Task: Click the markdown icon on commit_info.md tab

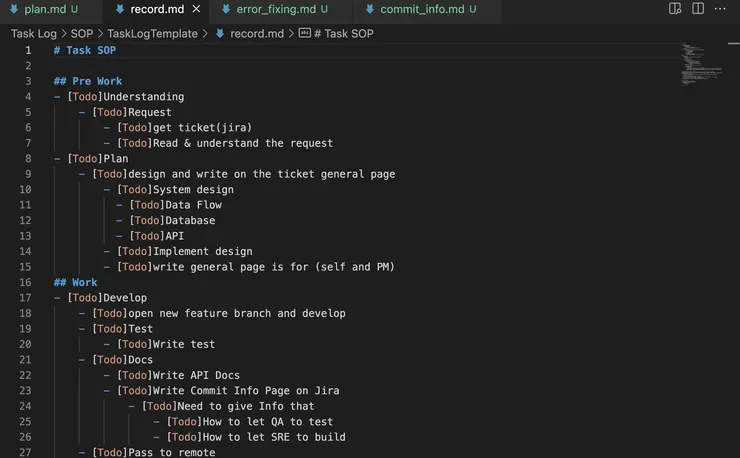Action: (x=370, y=9)
